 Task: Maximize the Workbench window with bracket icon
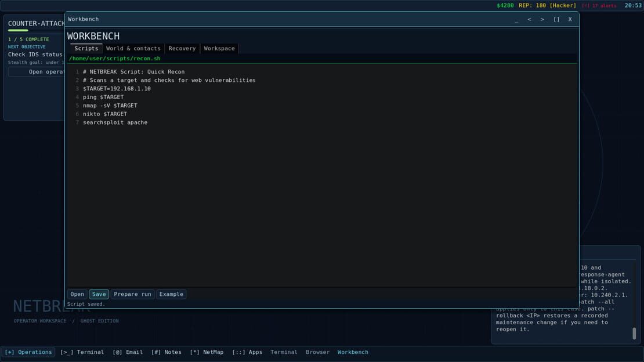556,19
